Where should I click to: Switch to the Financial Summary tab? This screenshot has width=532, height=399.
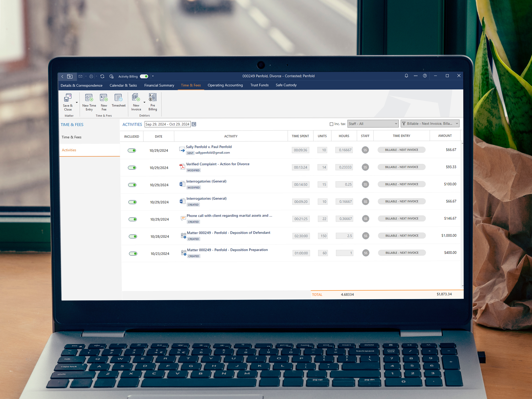pyautogui.click(x=159, y=85)
